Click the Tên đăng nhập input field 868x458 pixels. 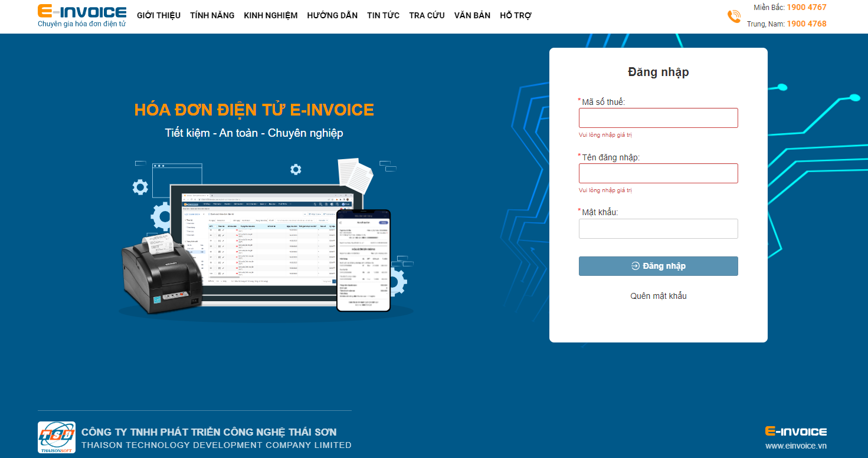click(x=658, y=173)
